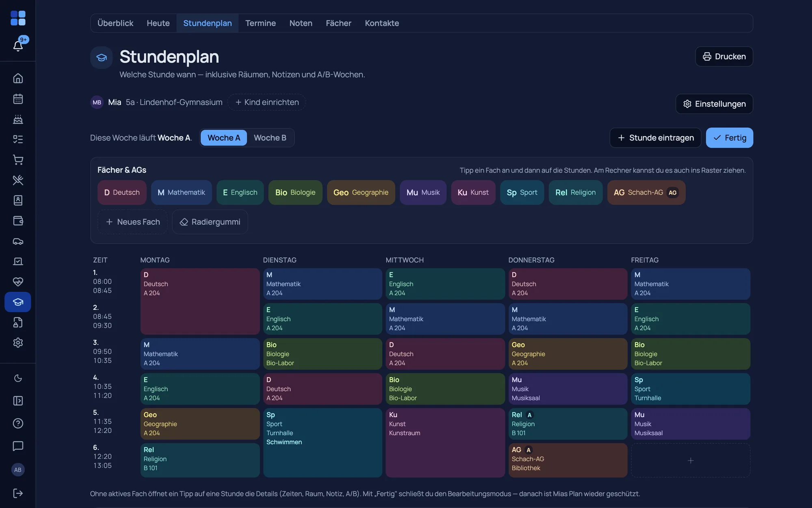Click the logout icon in sidebar
The image size is (812, 508).
18,493
